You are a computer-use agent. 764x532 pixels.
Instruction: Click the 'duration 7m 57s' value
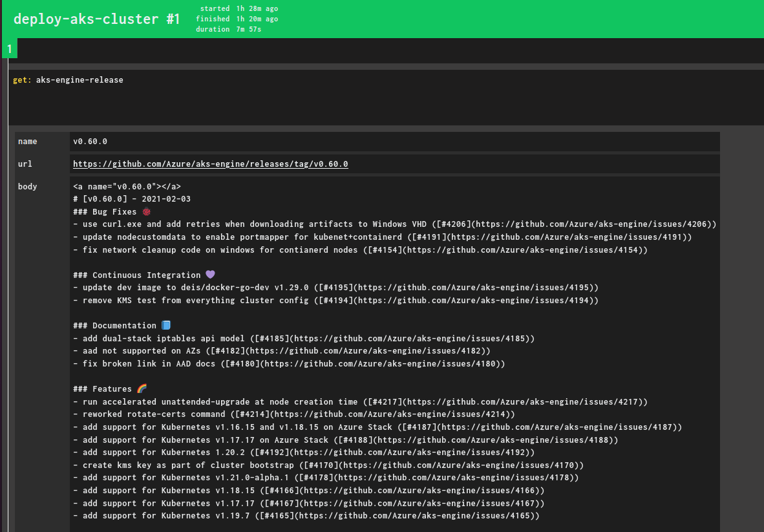tap(229, 29)
